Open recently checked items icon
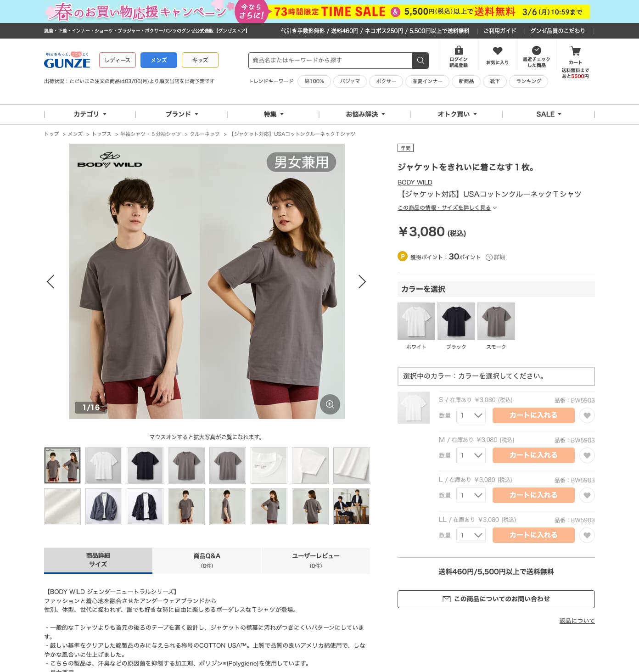Viewport: 639px width, 672px height. click(x=536, y=50)
